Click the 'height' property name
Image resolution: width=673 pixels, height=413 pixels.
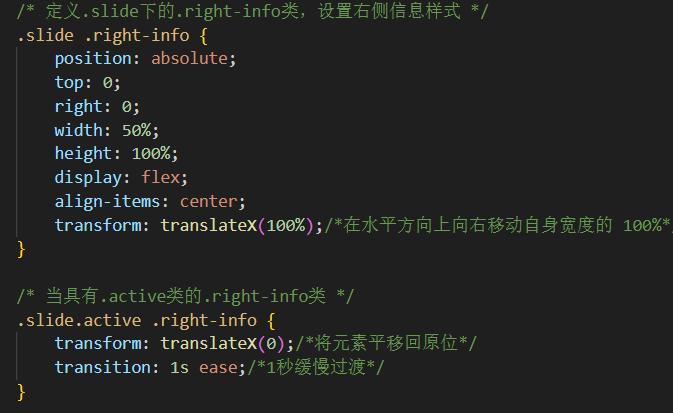coord(83,154)
